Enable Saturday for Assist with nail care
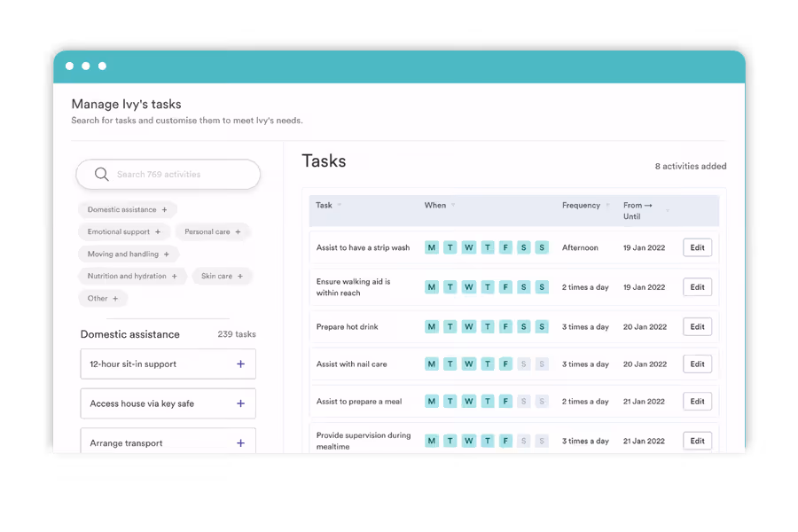The height and width of the screenshot is (532, 798). click(523, 364)
